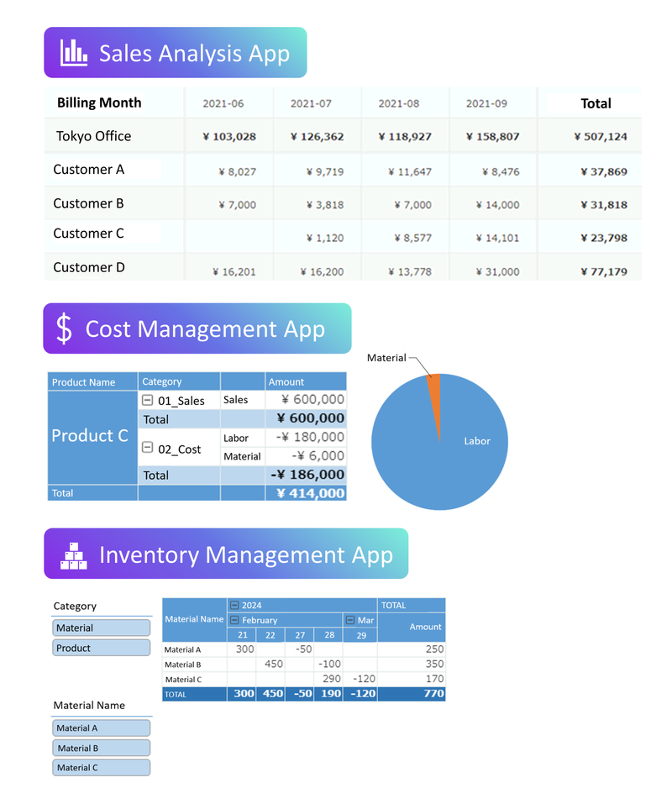
Task: Select Material B in the Material Name slicer
Action: click(101, 748)
